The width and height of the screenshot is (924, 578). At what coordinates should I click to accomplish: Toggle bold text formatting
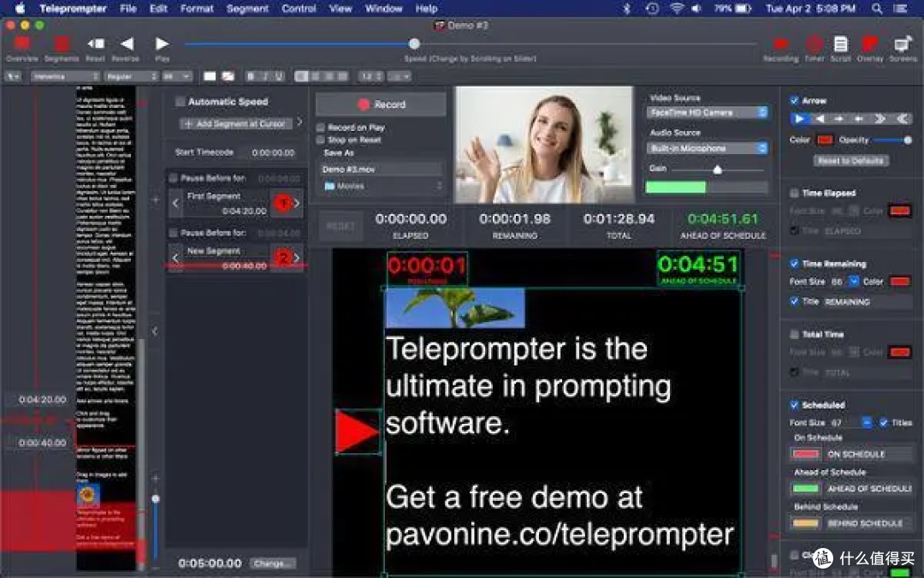(x=252, y=76)
